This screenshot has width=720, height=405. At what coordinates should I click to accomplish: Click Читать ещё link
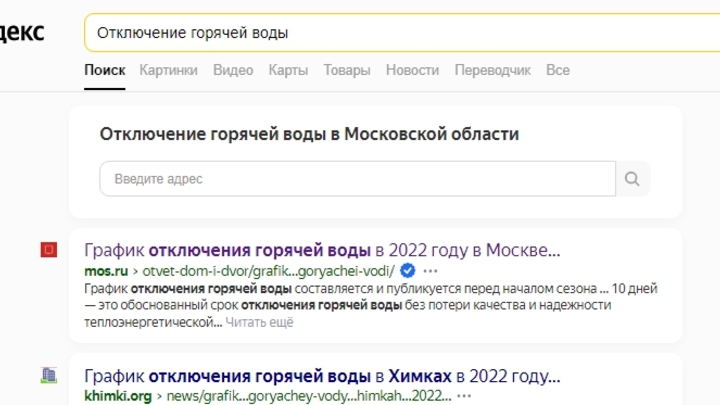tap(259, 322)
